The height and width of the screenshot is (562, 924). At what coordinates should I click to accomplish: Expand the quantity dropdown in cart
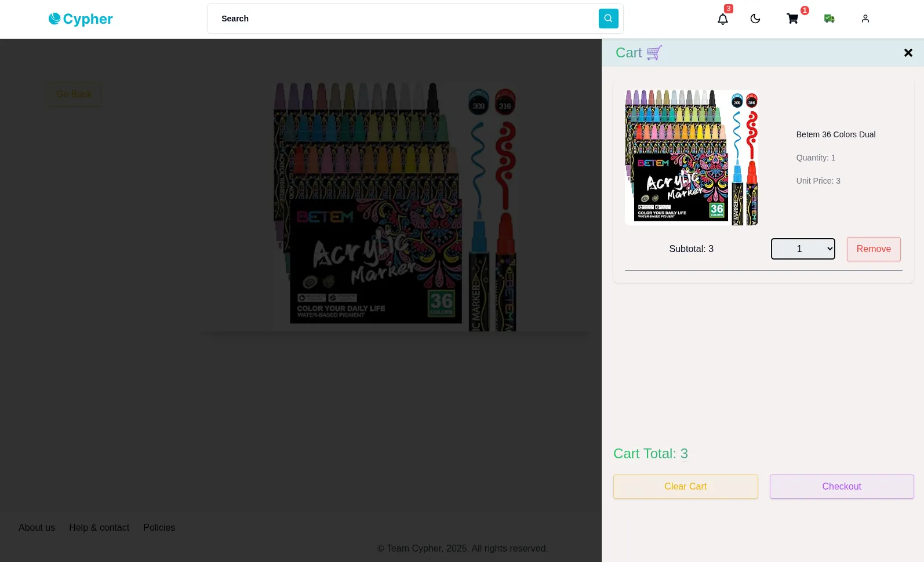tap(802, 249)
